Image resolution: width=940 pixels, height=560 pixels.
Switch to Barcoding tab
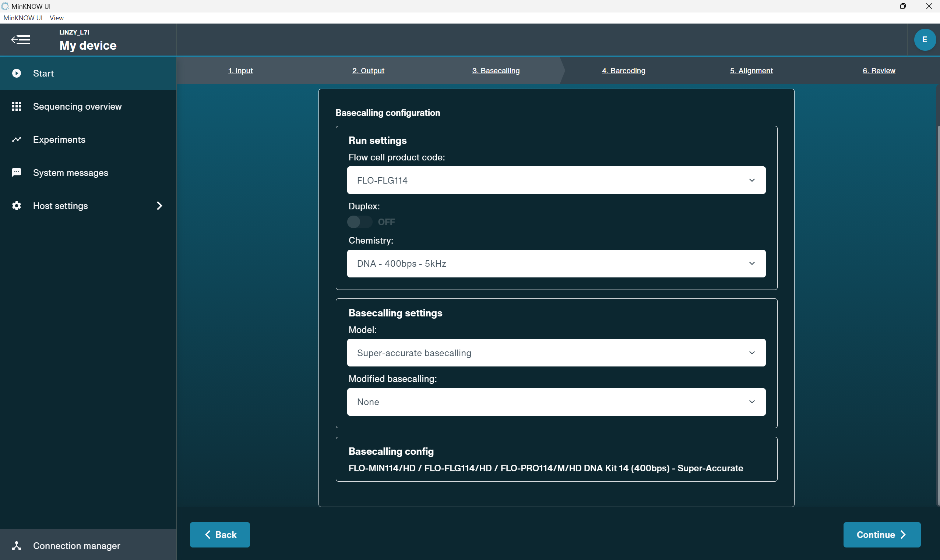[x=624, y=70]
